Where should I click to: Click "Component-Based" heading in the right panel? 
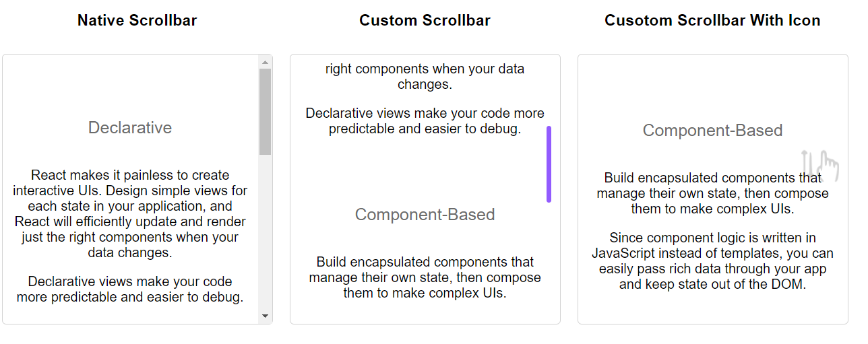pyautogui.click(x=712, y=130)
